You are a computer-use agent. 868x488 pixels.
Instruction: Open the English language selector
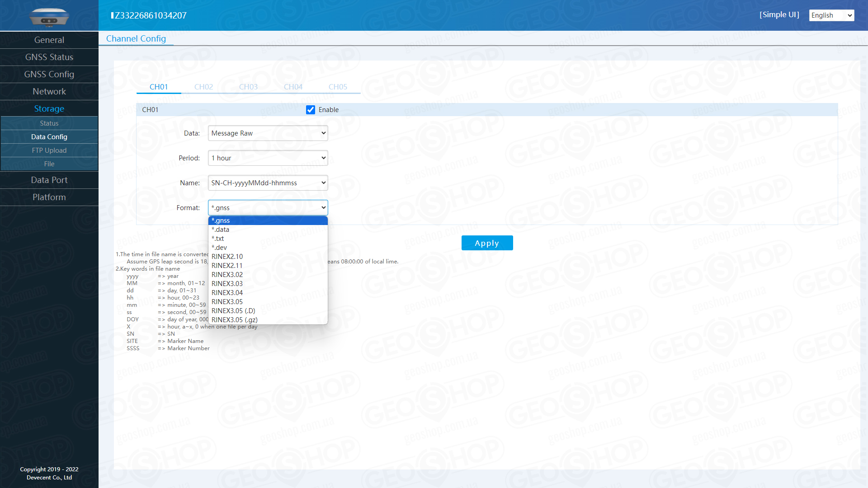[x=831, y=15]
